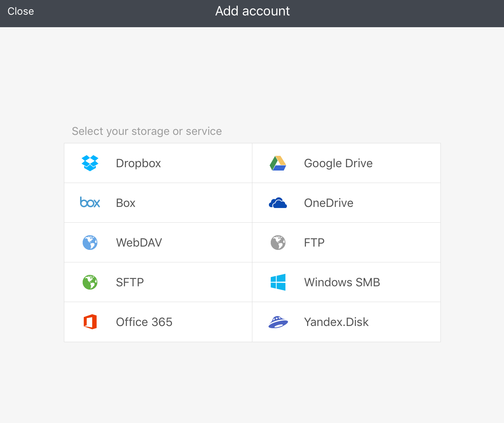Click the gray FTP globe icon
Image resolution: width=504 pixels, height=423 pixels.
click(278, 243)
